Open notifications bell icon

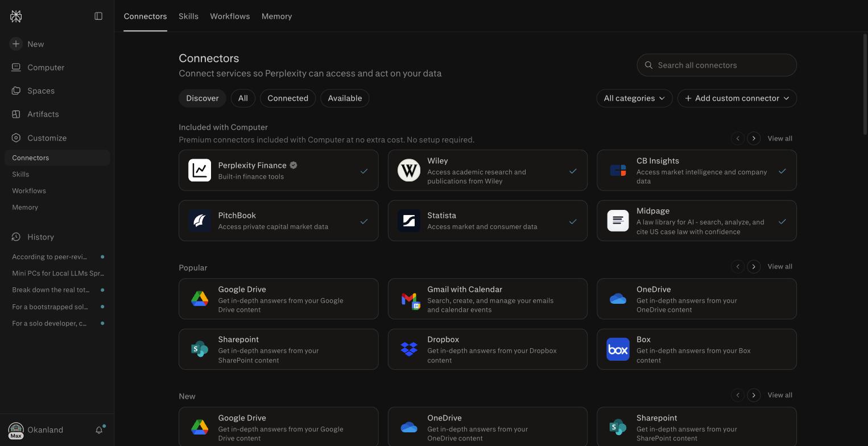pos(99,430)
